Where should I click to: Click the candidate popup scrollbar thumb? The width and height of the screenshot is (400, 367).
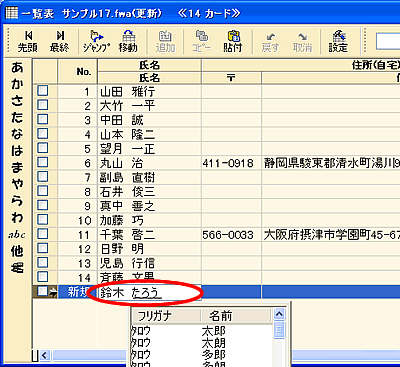[279, 330]
